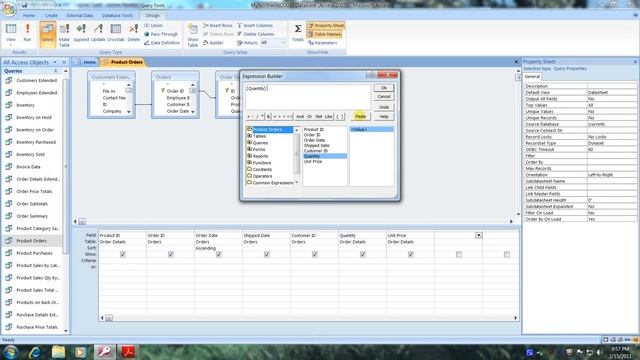Screen dimensions: 640x360
Task: Click Cancel in Expression Builder
Action: point(384,96)
